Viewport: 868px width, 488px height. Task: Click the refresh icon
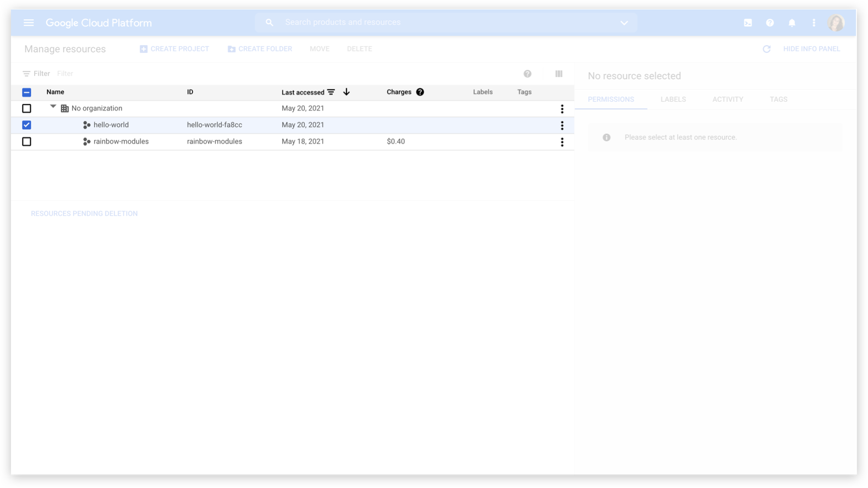[767, 49]
